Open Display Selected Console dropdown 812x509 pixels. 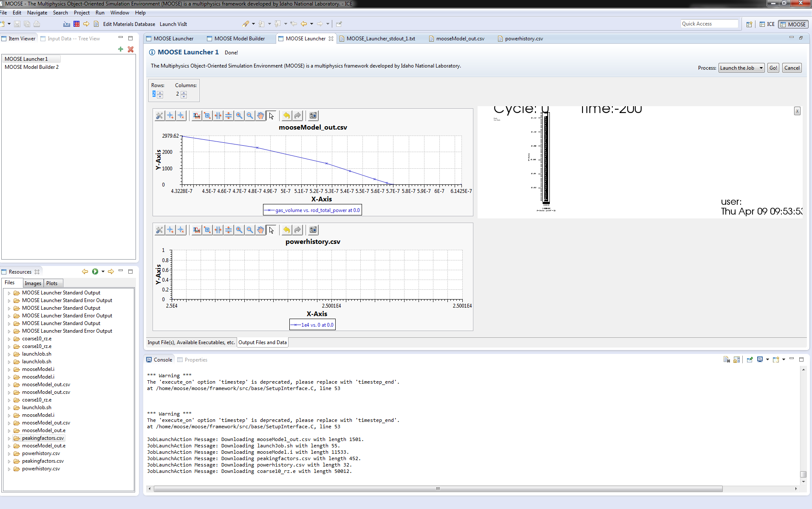(767, 359)
